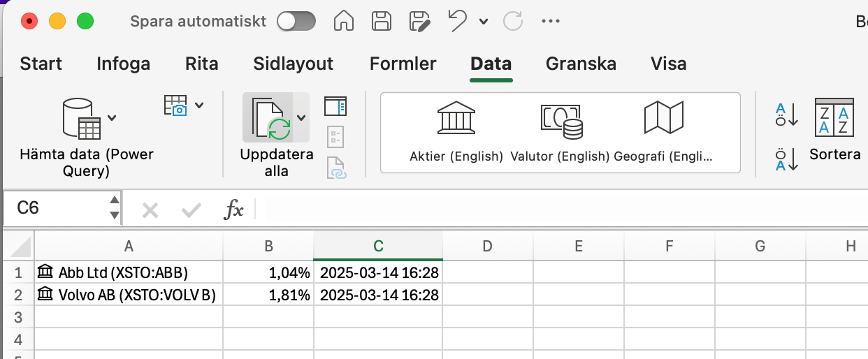This screenshot has width=868, height=359.
Task: Select row 1 header
Action: click(19, 272)
